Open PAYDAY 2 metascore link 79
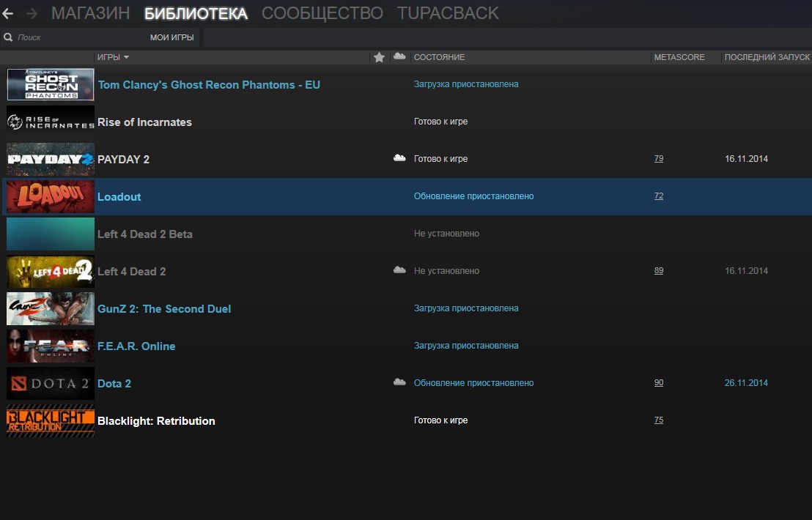The height and width of the screenshot is (520, 812). coord(659,158)
